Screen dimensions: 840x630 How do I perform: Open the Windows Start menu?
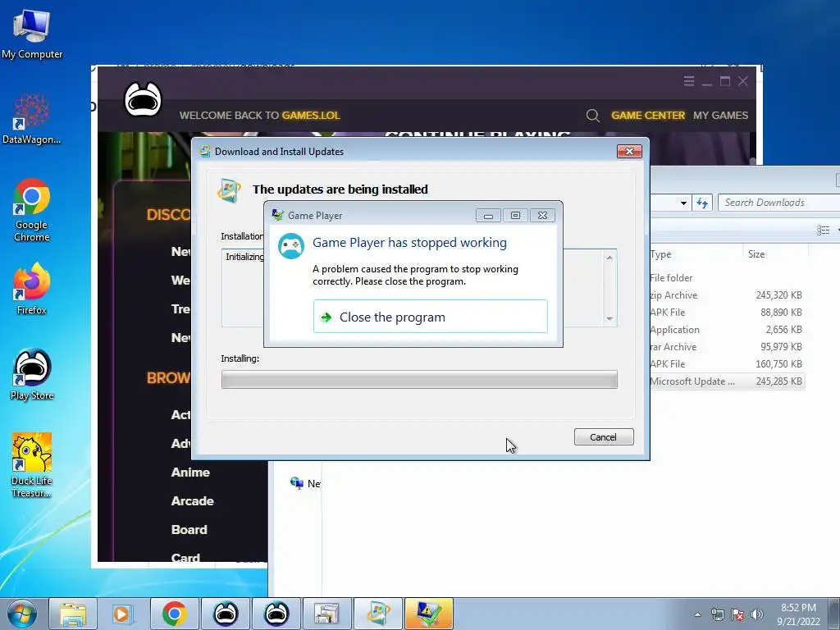[22, 614]
